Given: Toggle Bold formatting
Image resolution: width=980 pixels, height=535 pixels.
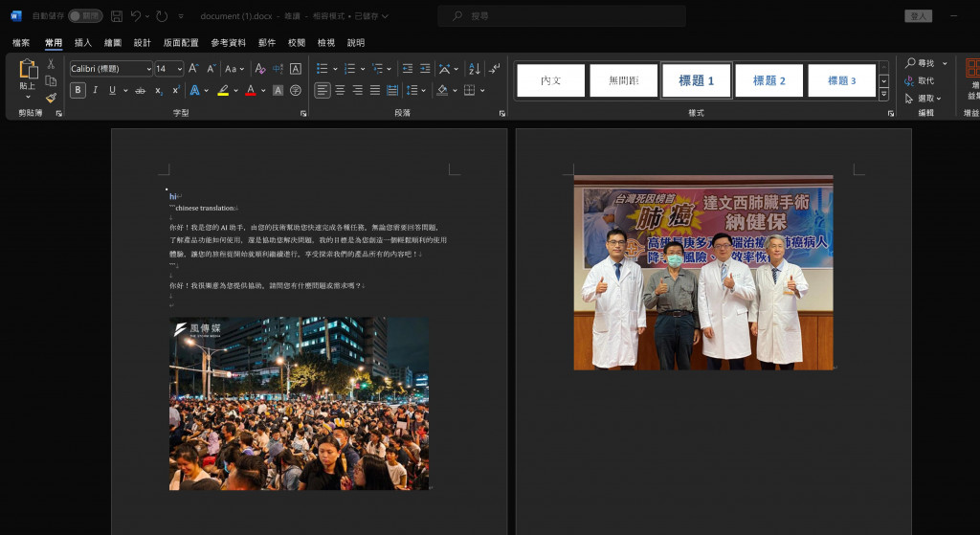Looking at the screenshot, I should [x=78, y=91].
